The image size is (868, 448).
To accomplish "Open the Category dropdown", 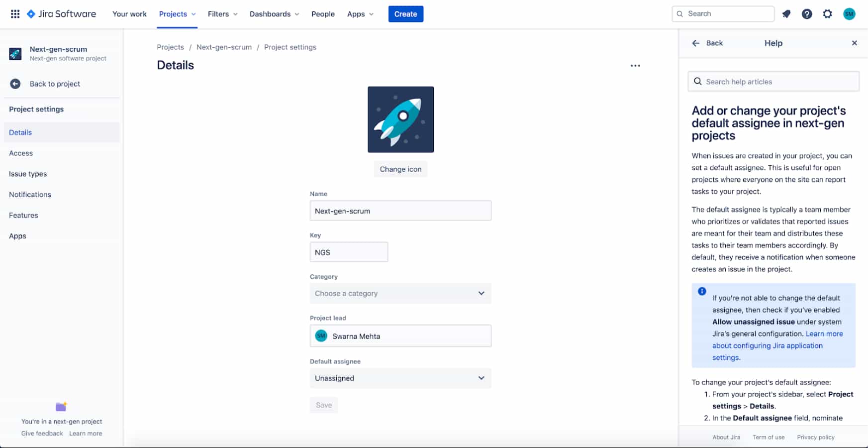I will click(x=400, y=293).
